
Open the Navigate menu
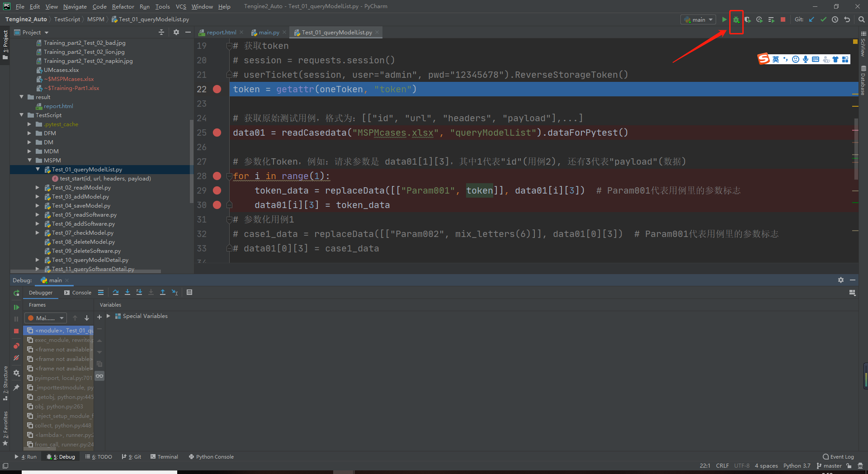pos(75,6)
